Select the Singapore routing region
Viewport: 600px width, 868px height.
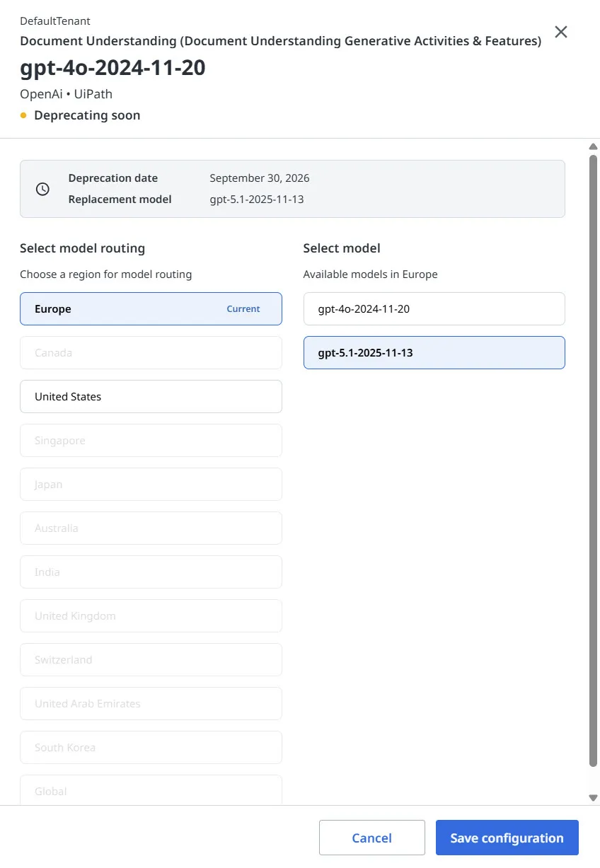point(151,441)
